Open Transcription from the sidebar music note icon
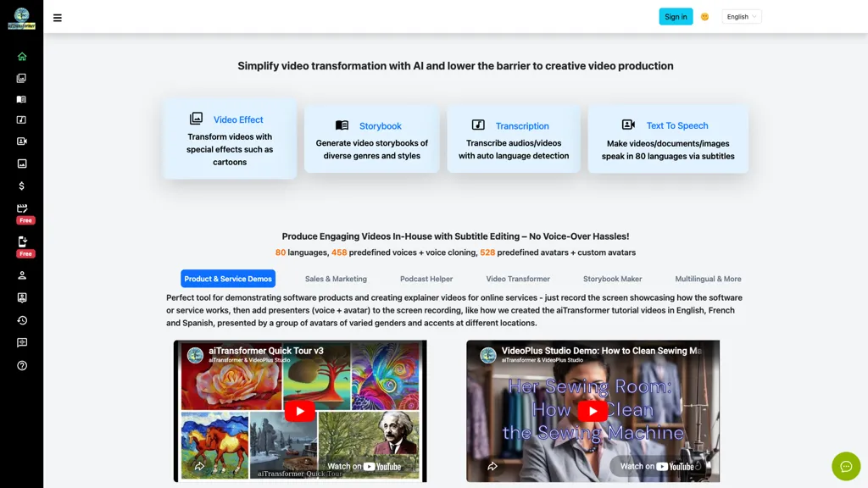The image size is (868, 488). 21,120
